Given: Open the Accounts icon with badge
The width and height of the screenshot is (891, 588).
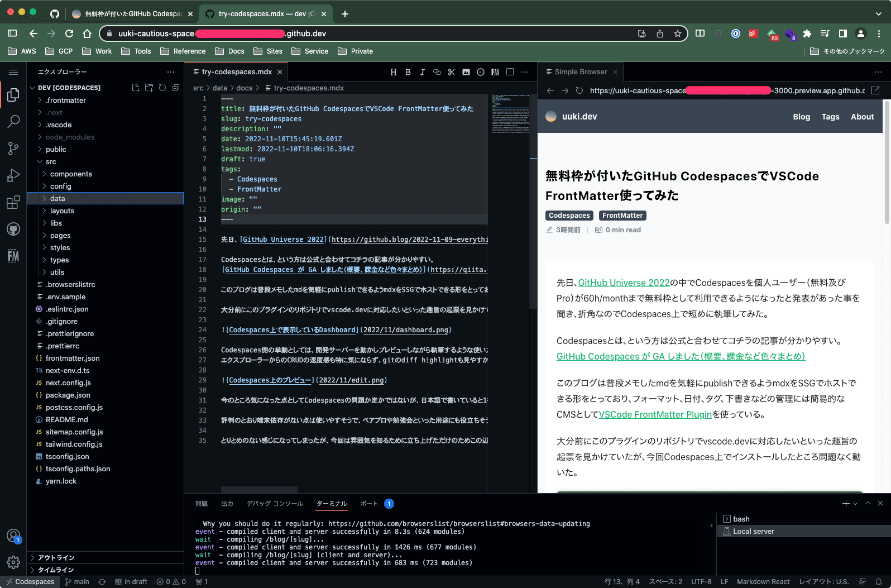Looking at the screenshot, I should coord(13,536).
